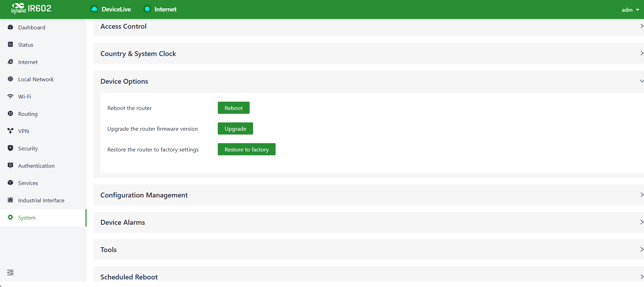
Task: Open the Security menu label
Action: click(28, 148)
